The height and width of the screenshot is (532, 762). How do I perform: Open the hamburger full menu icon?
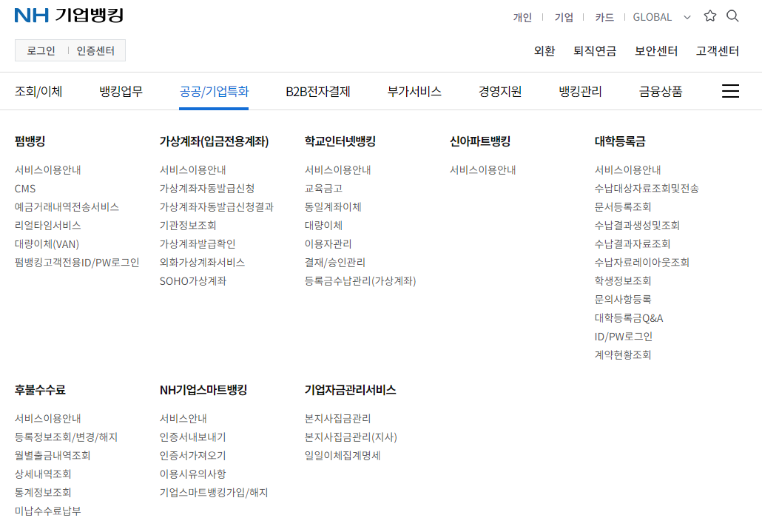[730, 91]
